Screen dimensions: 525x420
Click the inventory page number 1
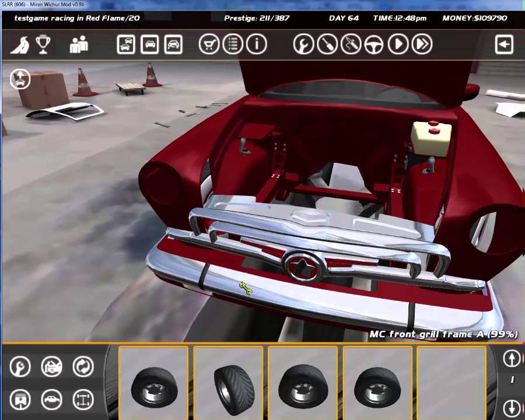pyautogui.click(x=512, y=380)
